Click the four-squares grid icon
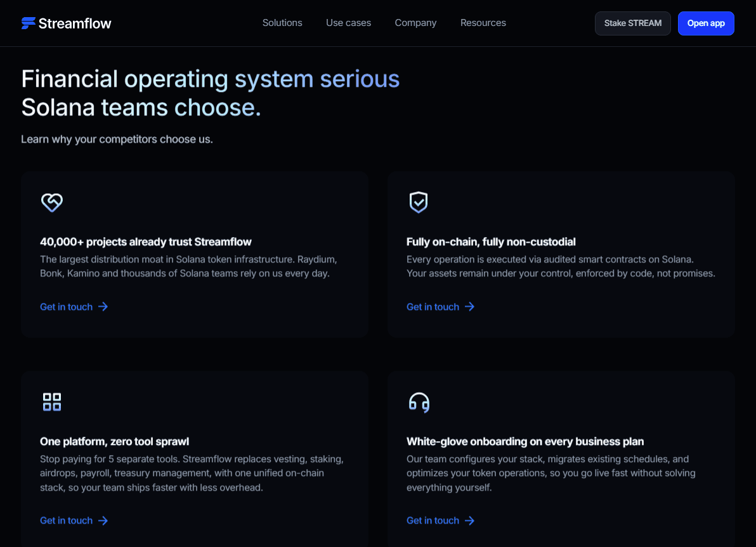756x547 pixels. coord(51,402)
